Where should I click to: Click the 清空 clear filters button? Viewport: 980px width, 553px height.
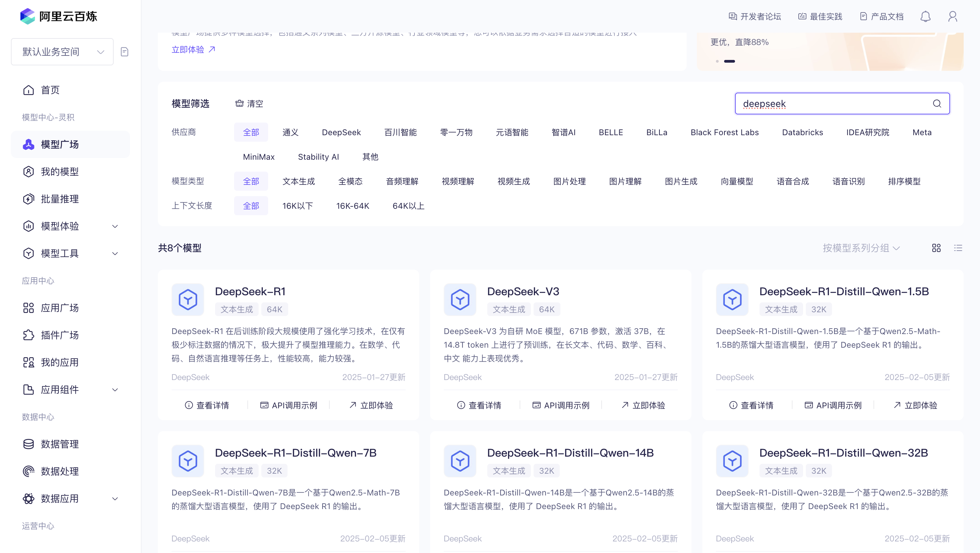pyautogui.click(x=249, y=104)
